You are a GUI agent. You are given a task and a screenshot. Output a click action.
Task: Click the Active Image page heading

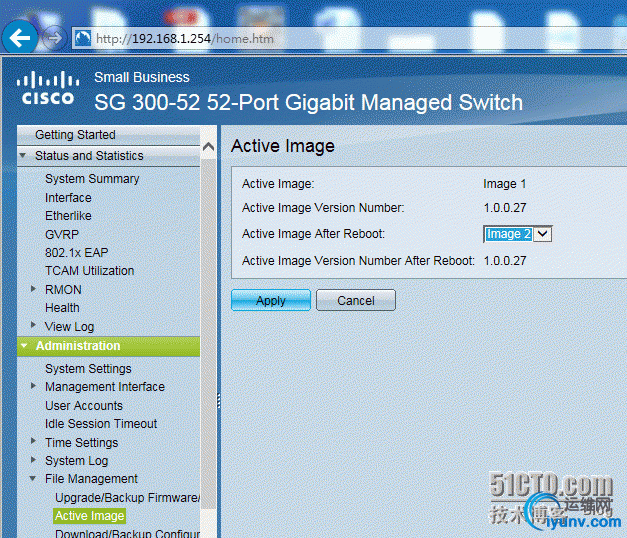(x=283, y=146)
